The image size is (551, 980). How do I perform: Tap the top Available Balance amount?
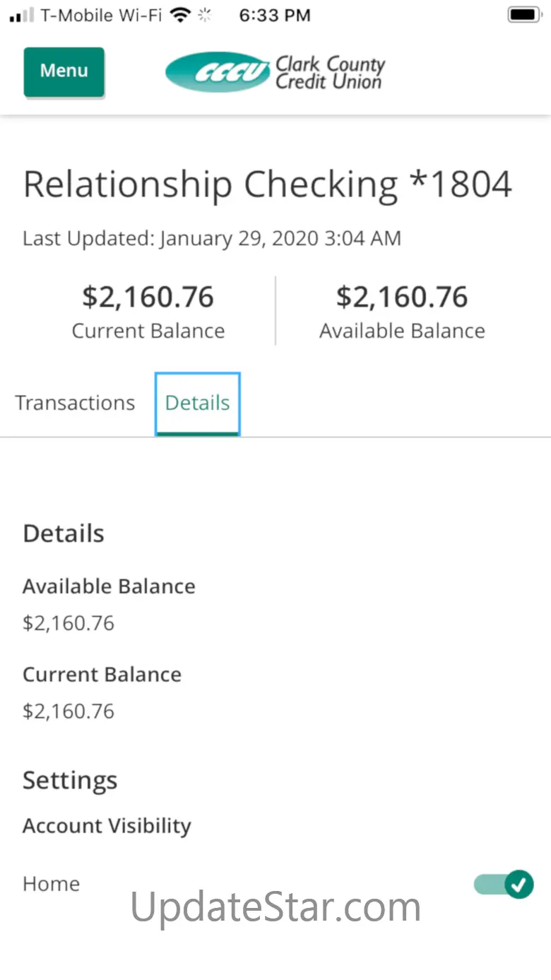click(402, 297)
